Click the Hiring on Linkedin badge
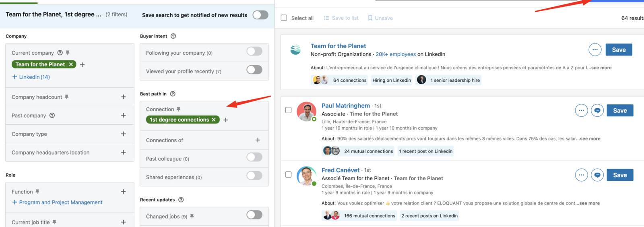644x227 pixels. 392,80
